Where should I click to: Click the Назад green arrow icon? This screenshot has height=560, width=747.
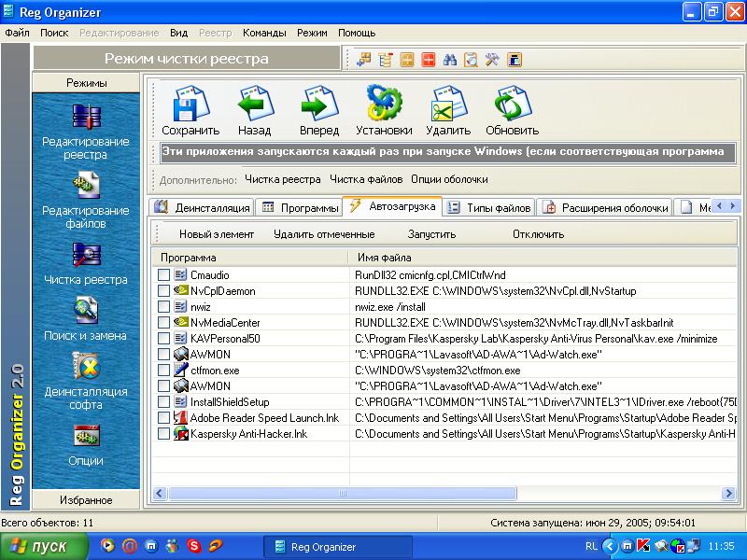[x=255, y=104]
